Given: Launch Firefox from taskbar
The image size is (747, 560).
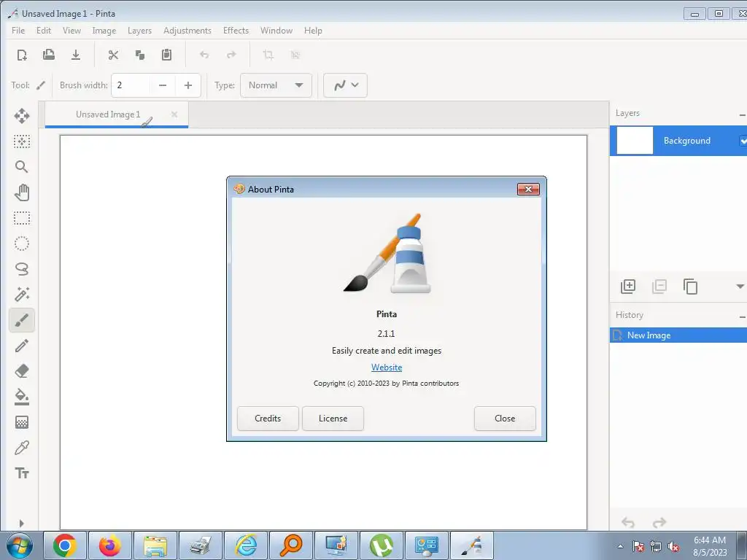Looking at the screenshot, I should (x=110, y=546).
